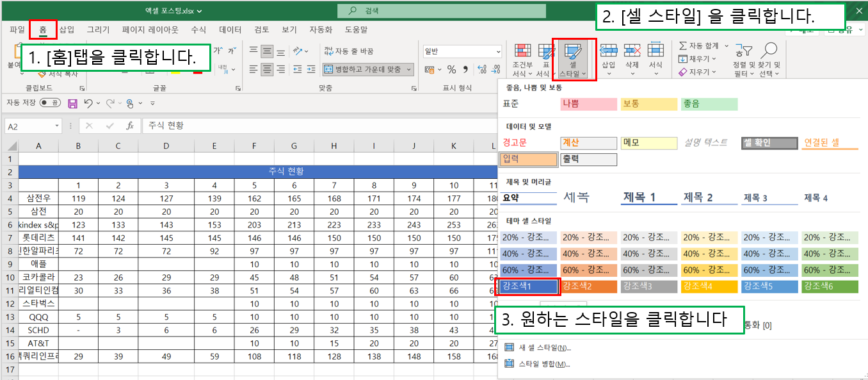
Task: Apply the 강조색1 blue accent style
Action: (x=529, y=286)
